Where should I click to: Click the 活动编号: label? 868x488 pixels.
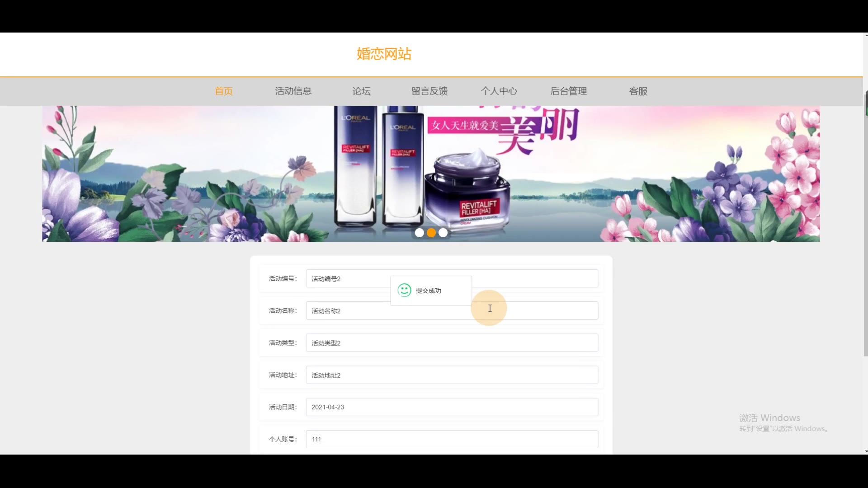pyautogui.click(x=283, y=278)
